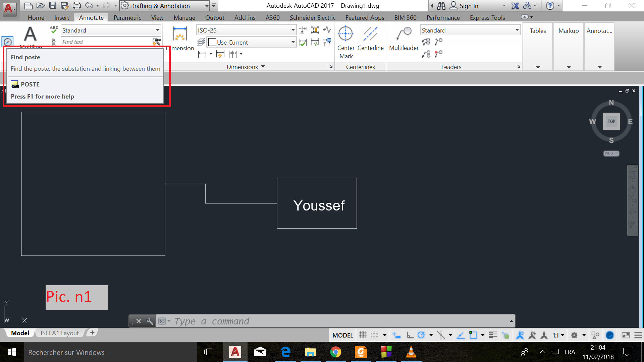Click the Use Current color swatch box
The image size is (644, 362).
(x=212, y=42)
